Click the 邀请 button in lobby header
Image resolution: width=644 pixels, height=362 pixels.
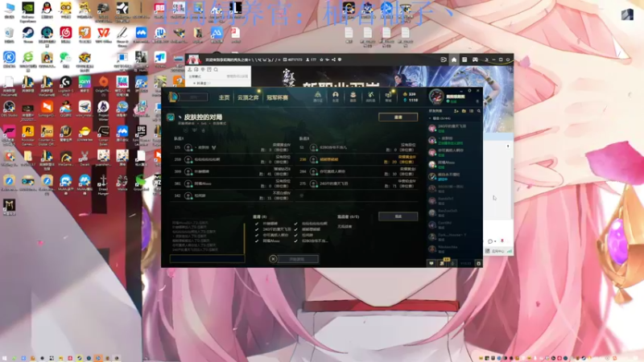(x=398, y=117)
